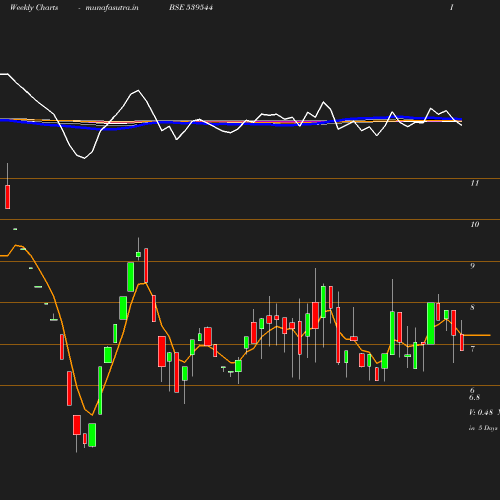The width and height of the screenshot is (500, 500).
Task: Click the 'Weekly Charts' title text
Action: click(x=34, y=8)
